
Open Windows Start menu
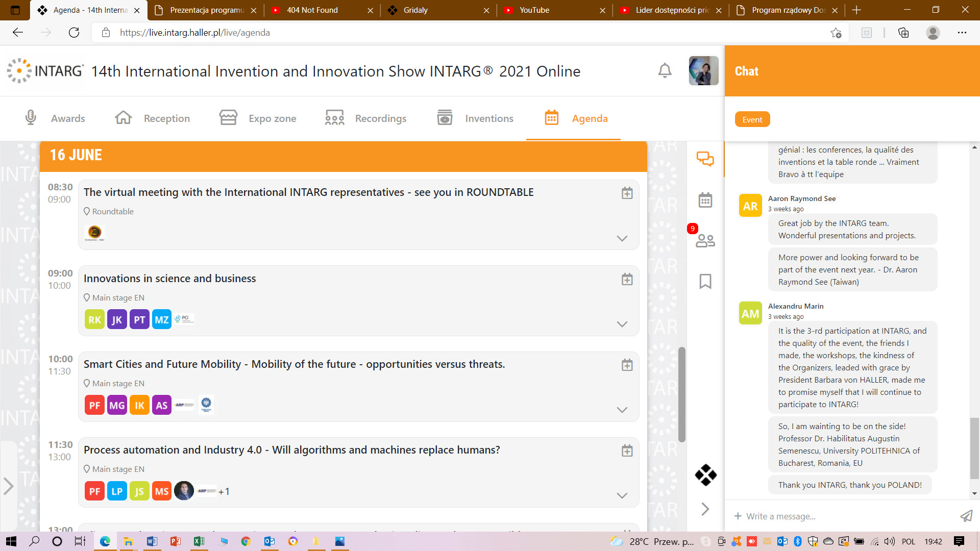tap(11, 541)
